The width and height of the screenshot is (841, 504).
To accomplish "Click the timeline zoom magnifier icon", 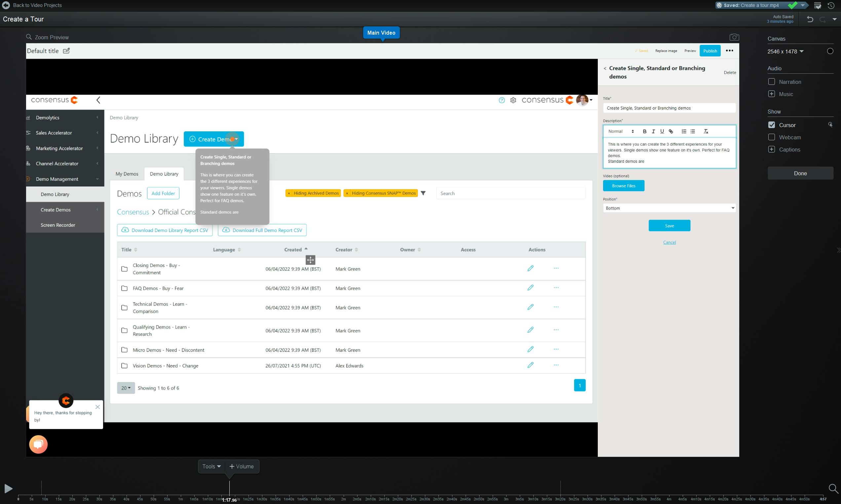I will [833, 488].
